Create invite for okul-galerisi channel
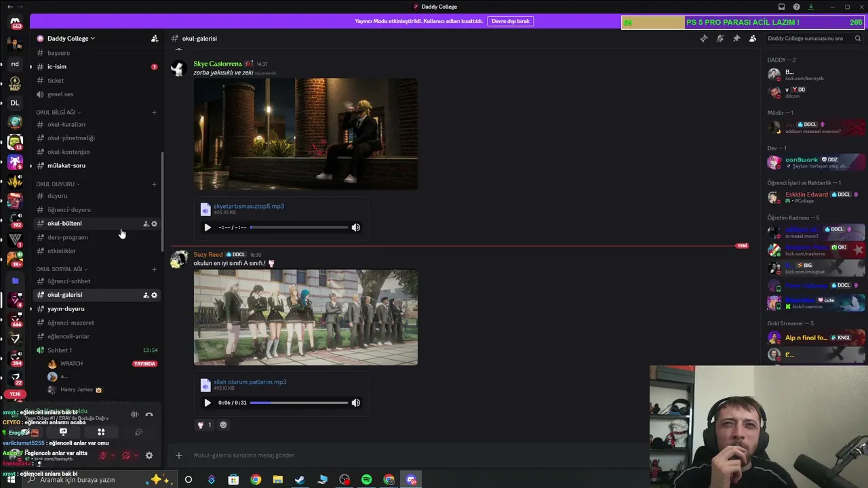 point(146,295)
